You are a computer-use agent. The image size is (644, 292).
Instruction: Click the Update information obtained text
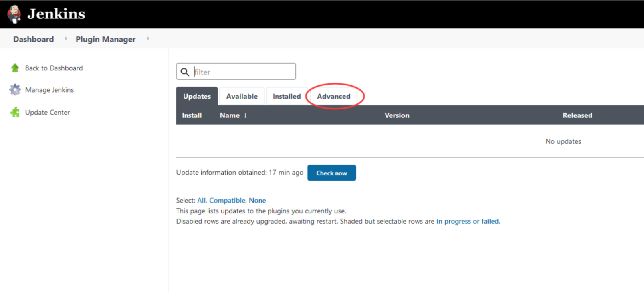coord(240,173)
